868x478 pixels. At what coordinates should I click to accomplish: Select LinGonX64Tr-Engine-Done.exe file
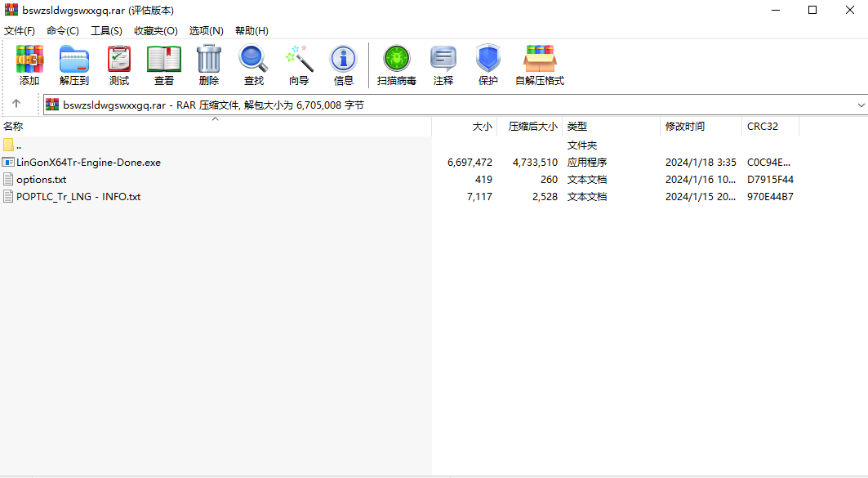pyautogui.click(x=88, y=163)
